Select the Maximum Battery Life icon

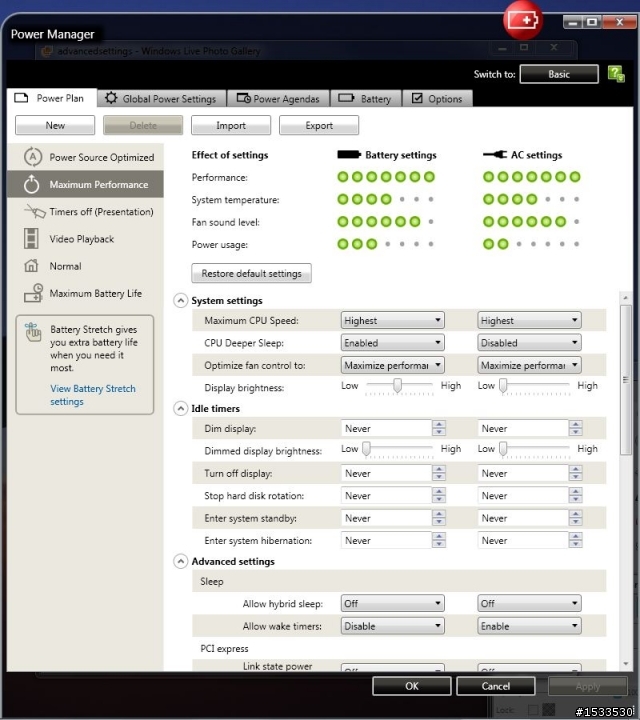(x=34, y=293)
